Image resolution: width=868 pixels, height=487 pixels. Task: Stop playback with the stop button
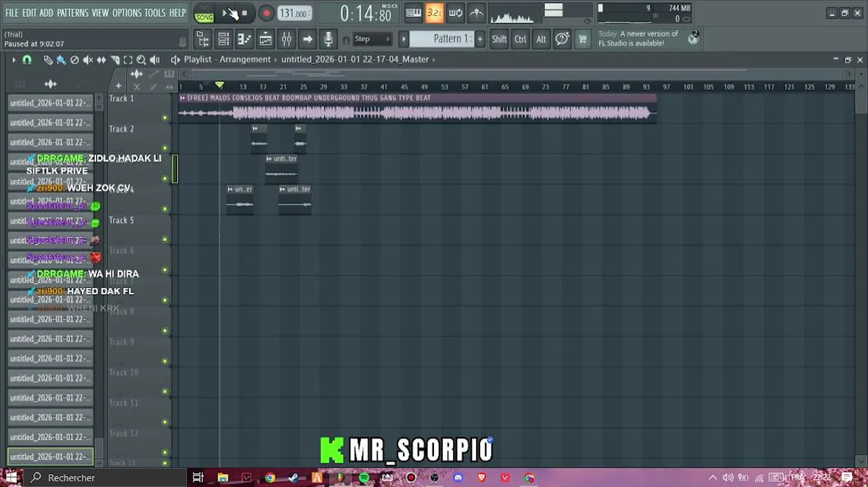[x=244, y=13]
